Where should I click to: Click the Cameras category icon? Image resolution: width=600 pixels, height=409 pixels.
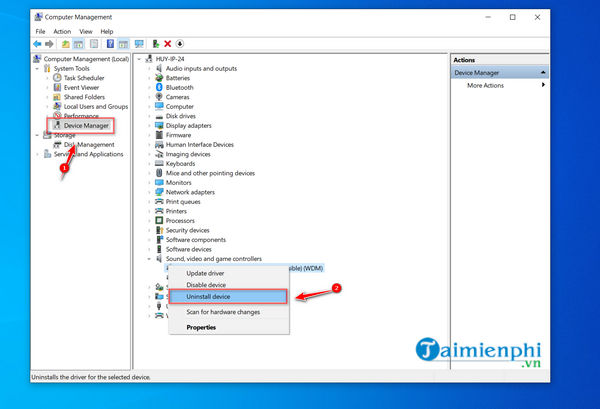pyautogui.click(x=159, y=97)
